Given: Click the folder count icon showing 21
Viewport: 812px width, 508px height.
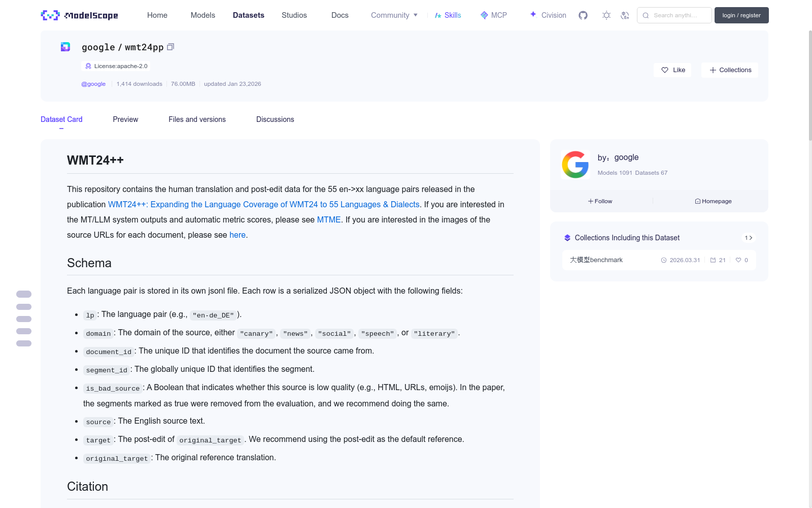Looking at the screenshot, I should pos(713,260).
